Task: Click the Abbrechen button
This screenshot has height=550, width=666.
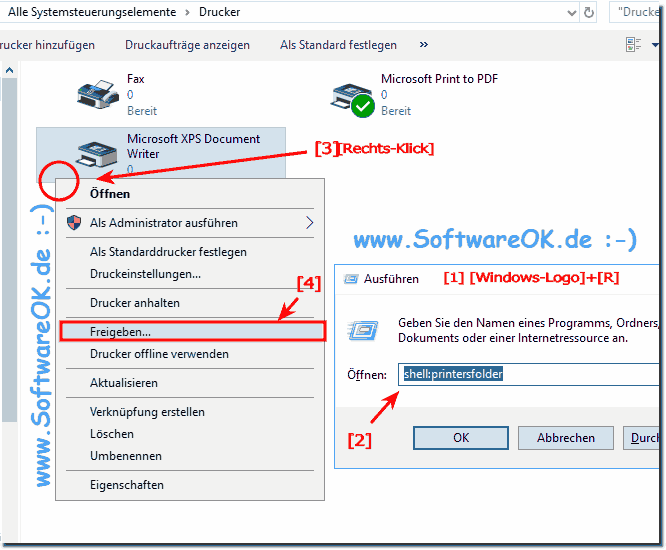Action: pos(565,438)
